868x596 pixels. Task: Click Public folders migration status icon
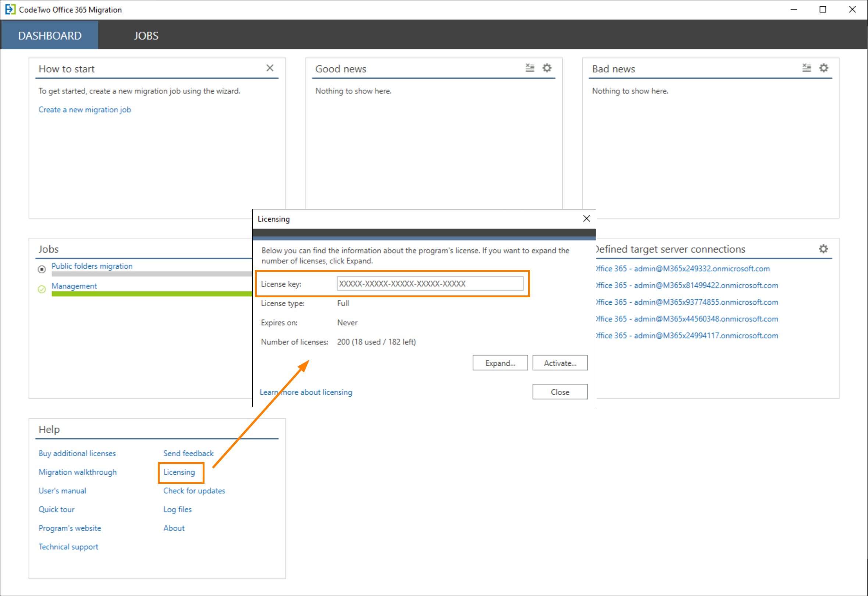point(42,269)
